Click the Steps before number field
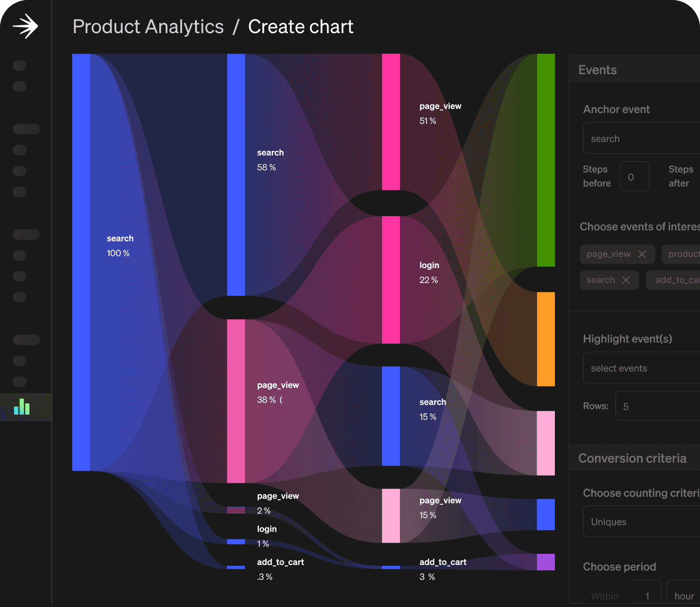Viewport: 700px width, 607px height. click(x=635, y=176)
